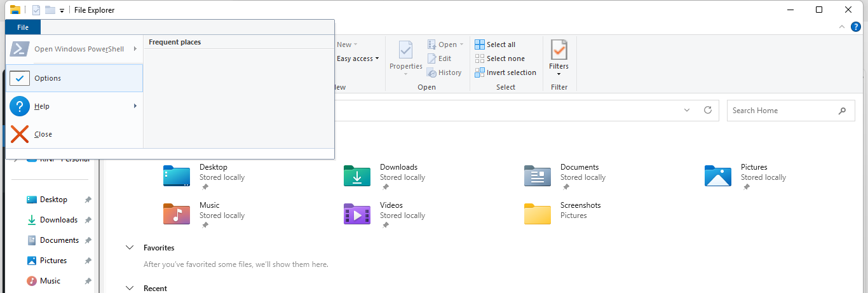Open the address bar history dropdown chevron
This screenshot has width=868, height=293.
pyautogui.click(x=687, y=110)
